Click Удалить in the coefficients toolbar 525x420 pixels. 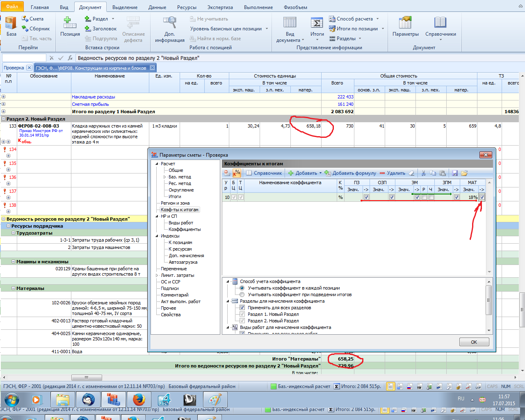coord(392,173)
